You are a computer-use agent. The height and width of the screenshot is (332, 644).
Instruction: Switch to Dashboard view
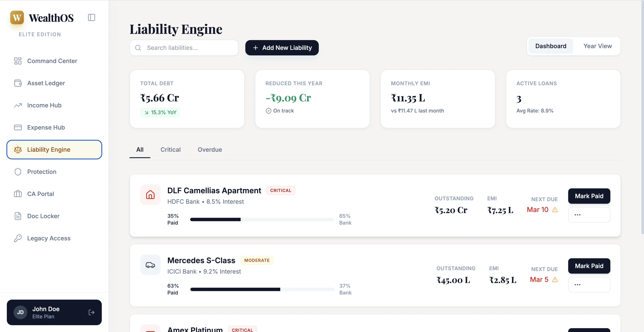pyautogui.click(x=551, y=46)
